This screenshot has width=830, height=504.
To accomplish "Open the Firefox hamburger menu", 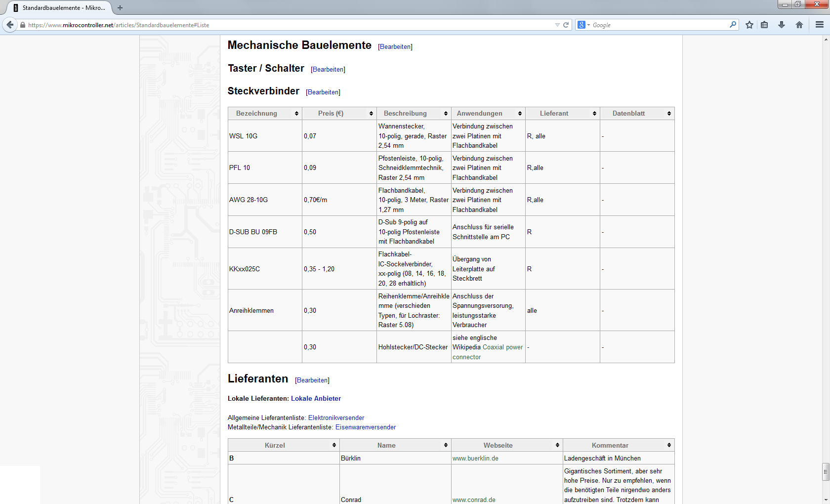I will tap(820, 25).
